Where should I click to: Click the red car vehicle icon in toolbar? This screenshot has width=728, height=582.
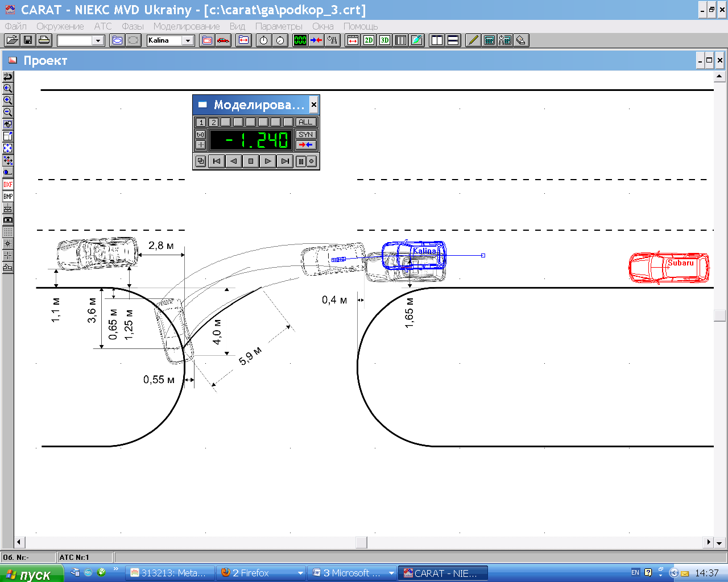(224, 40)
